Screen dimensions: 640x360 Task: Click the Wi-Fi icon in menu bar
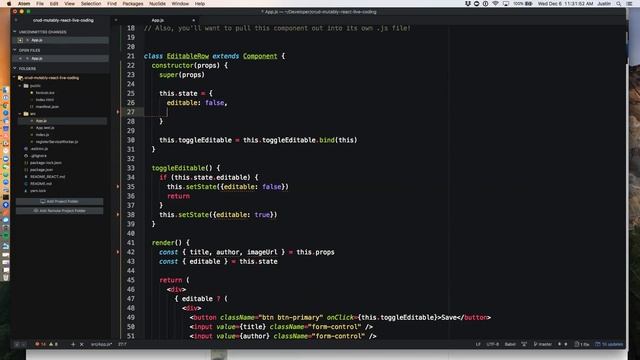(496, 4)
